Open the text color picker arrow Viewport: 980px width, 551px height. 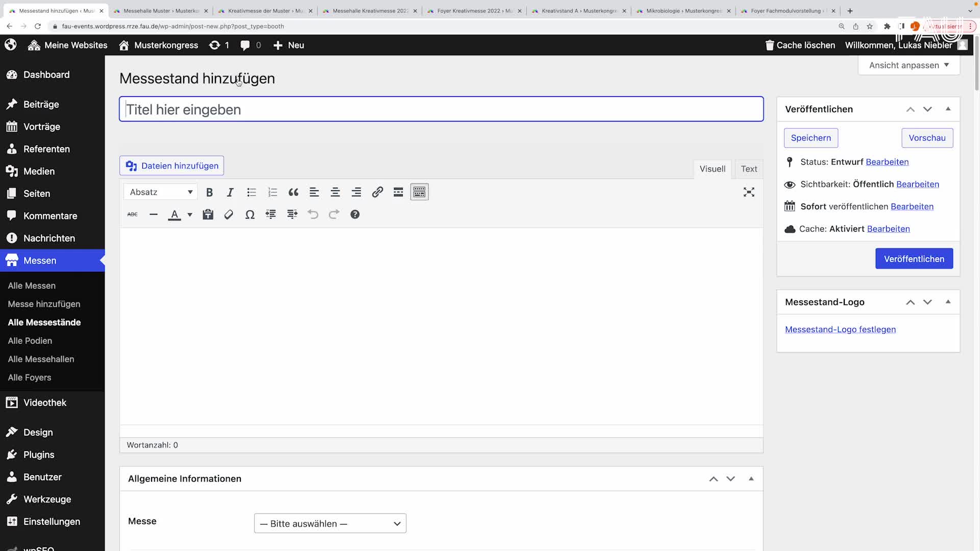tap(190, 215)
